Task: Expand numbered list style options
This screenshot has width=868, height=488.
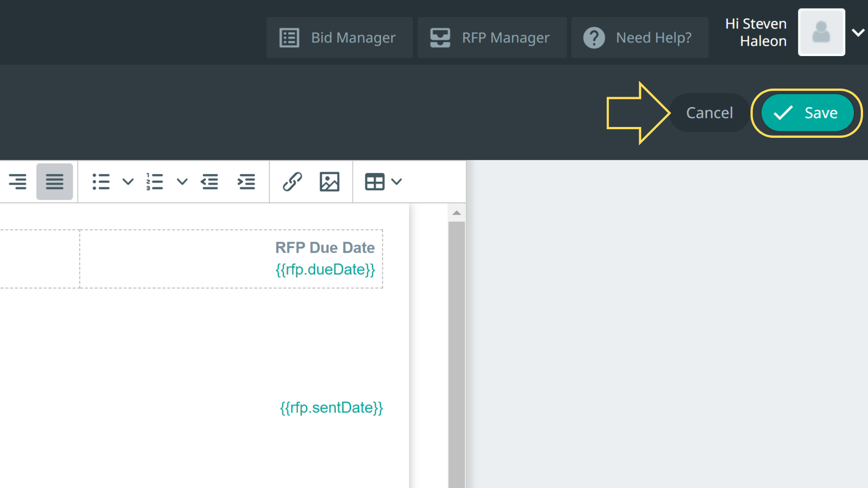Action: pyautogui.click(x=182, y=182)
